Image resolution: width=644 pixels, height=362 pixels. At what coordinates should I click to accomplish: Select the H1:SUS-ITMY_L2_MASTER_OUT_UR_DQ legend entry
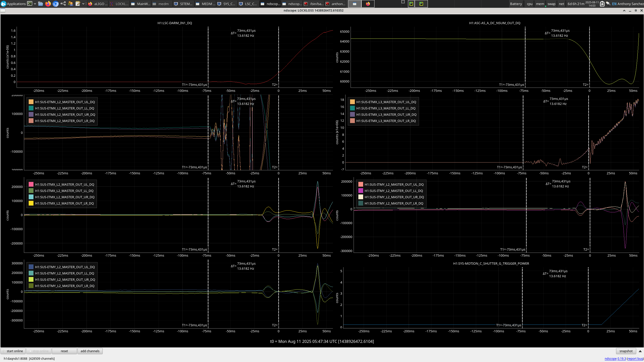(x=394, y=197)
